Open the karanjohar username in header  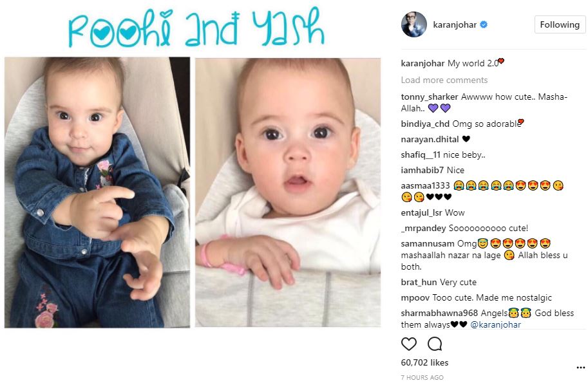click(x=455, y=24)
